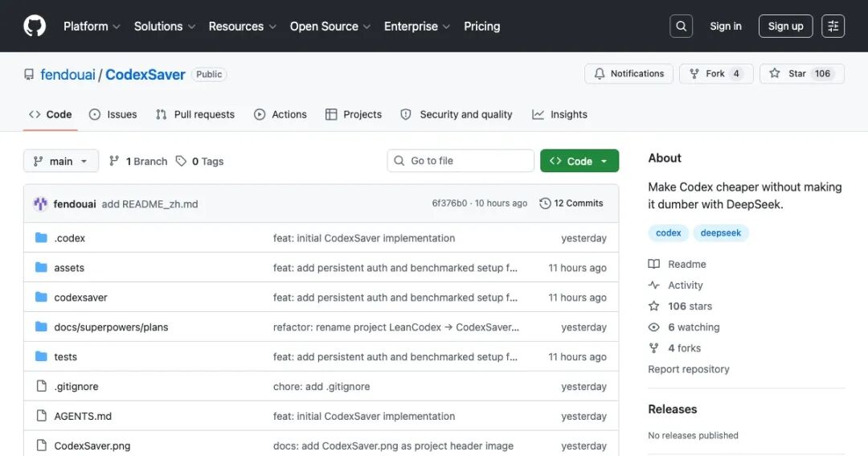Screen dimensions: 868x456
Task: Click the Fork icon button
Action: click(694, 74)
